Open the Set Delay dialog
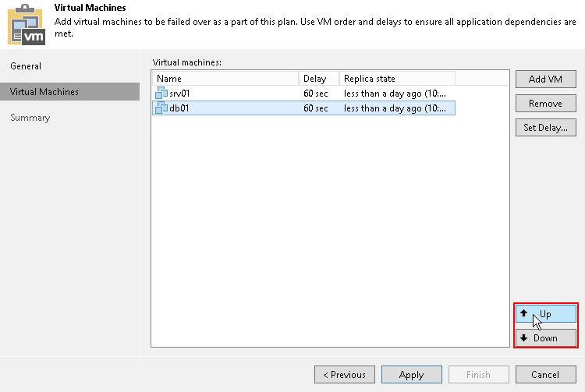The width and height of the screenshot is (585, 392). click(x=545, y=128)
